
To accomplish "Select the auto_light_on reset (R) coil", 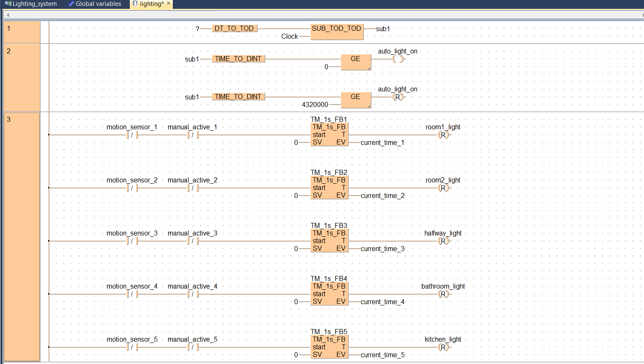I will tap(398, 97).
